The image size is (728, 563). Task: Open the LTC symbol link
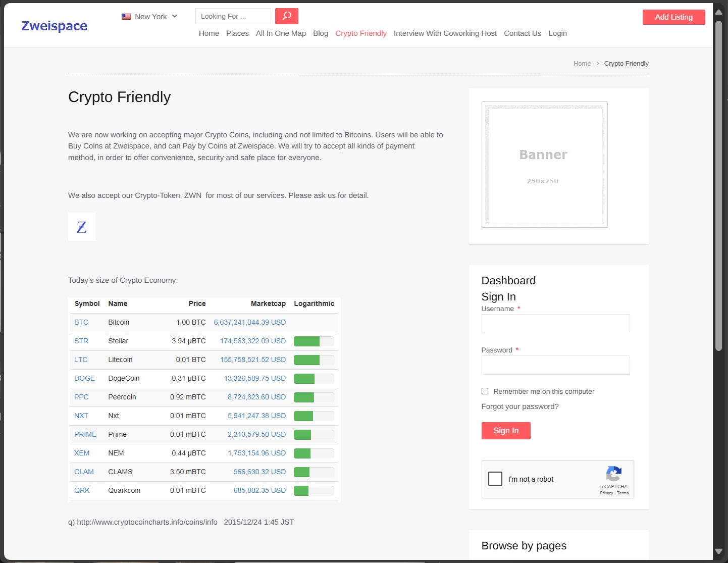tap(81, 360)
